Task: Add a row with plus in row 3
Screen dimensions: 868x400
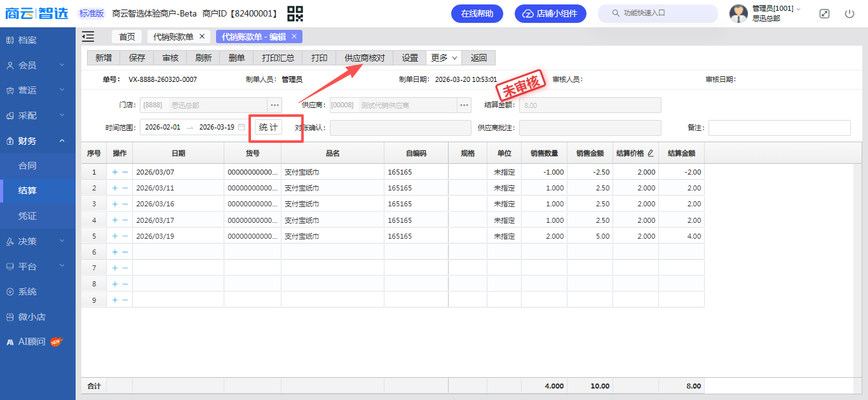Action: point(115,204)
